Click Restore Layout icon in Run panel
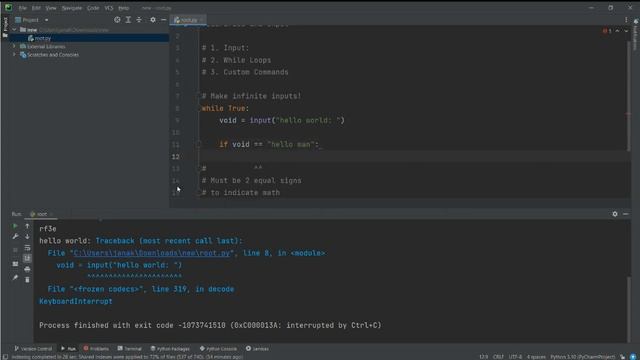The width and height of the screenshot is (640, 360). coord(15,264)
